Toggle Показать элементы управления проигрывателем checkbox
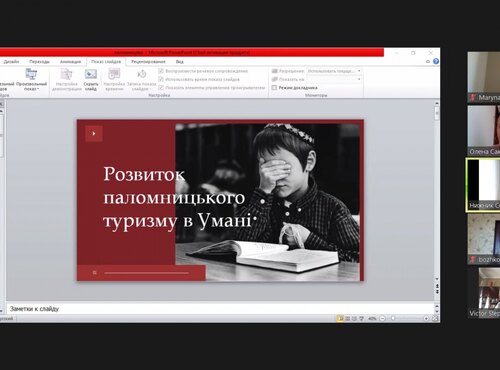500x370 pixels. pyautogui.click(x=161, y=88)
